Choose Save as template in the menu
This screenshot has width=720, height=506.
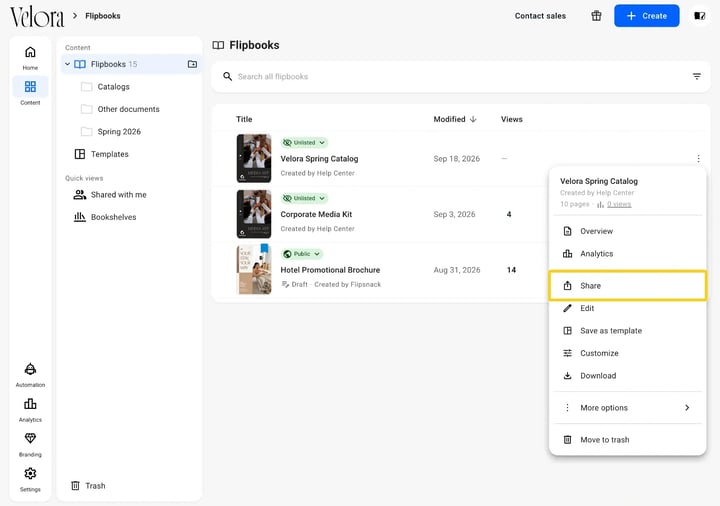[628, 331]
